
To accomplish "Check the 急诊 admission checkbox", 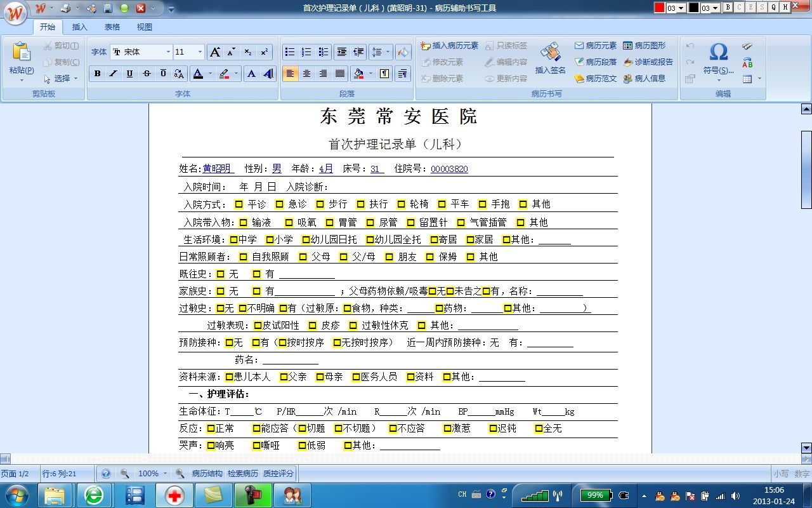I will click(x=279, y=204).
